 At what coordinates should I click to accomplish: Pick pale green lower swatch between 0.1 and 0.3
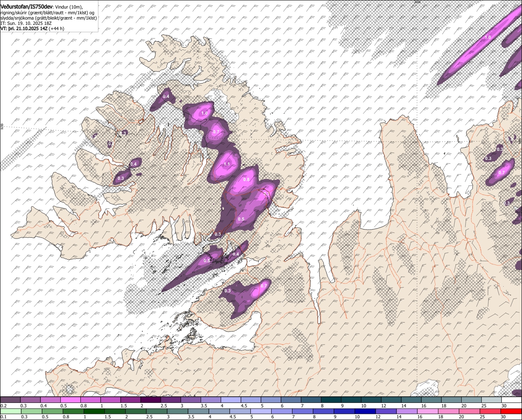10,411
